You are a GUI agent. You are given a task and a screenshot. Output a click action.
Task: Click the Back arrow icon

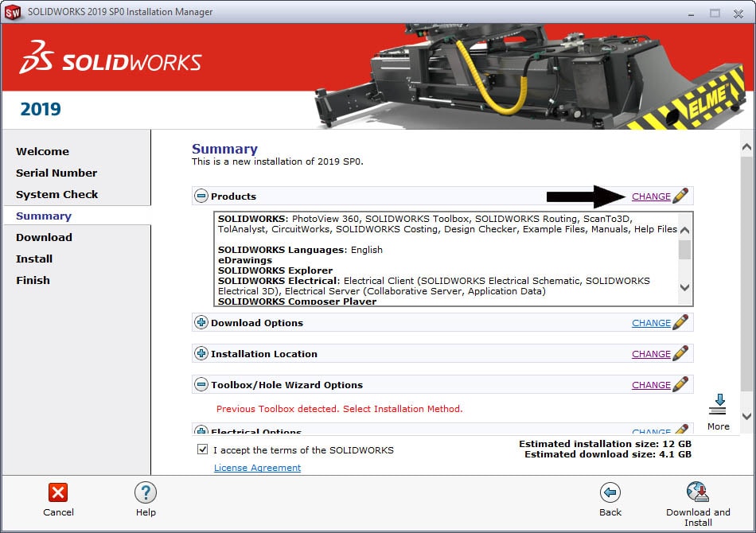[610, 494]
